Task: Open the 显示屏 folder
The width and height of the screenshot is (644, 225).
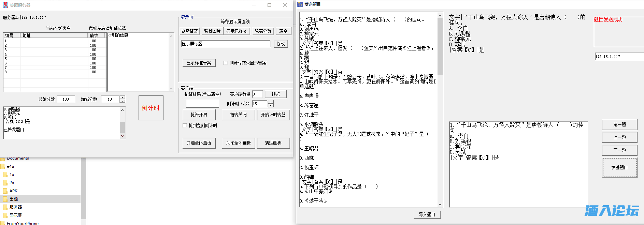Action: [x=15, y=215]
